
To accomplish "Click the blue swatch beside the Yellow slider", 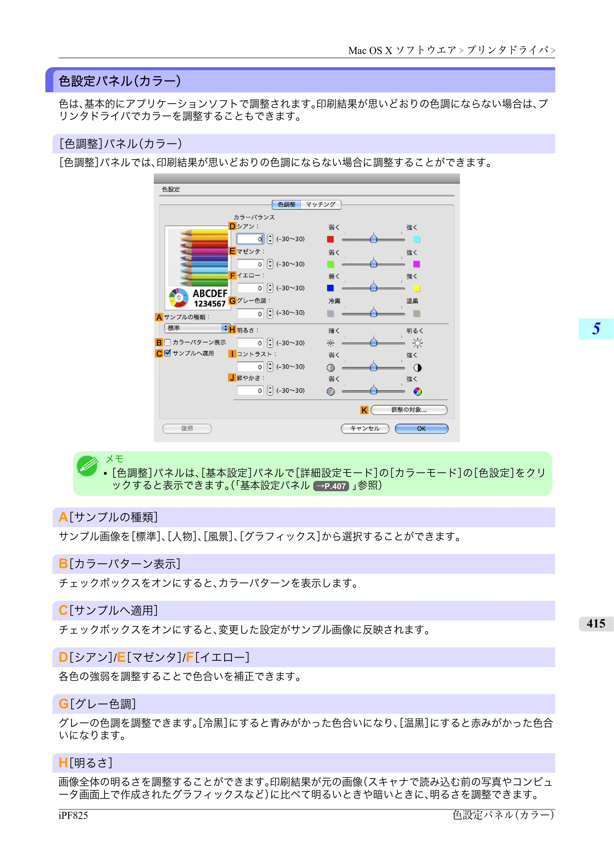I will point(330,288).
